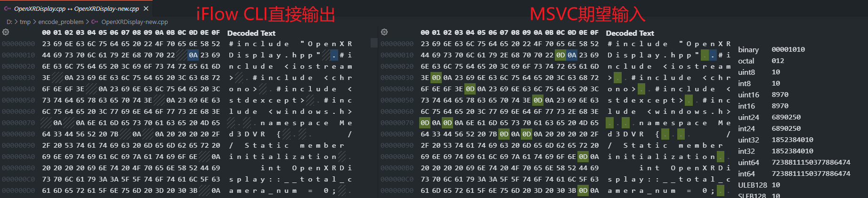This screenshot has height=198, width=868.
Task: Select blue-highlighted 0A byte in left pane
Action: click(193, 55)
